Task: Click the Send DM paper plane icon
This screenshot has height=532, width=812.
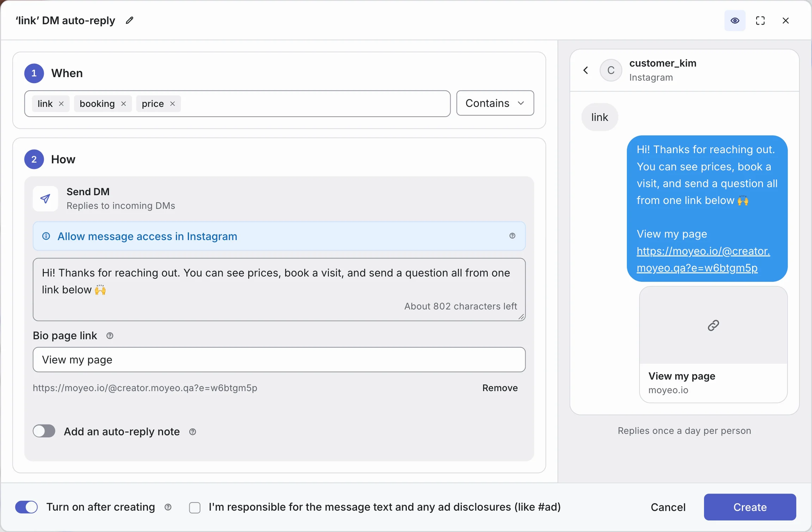Action: click(45, 199)
